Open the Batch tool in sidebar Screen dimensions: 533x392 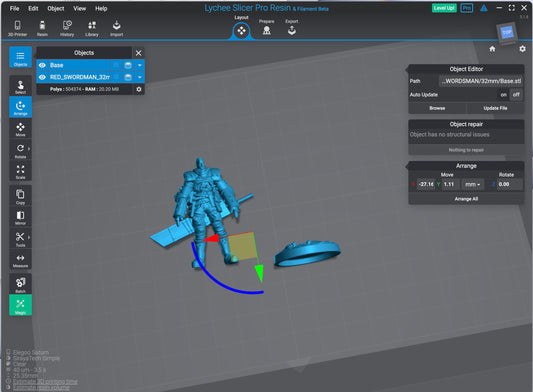click(x=20, y=284)
